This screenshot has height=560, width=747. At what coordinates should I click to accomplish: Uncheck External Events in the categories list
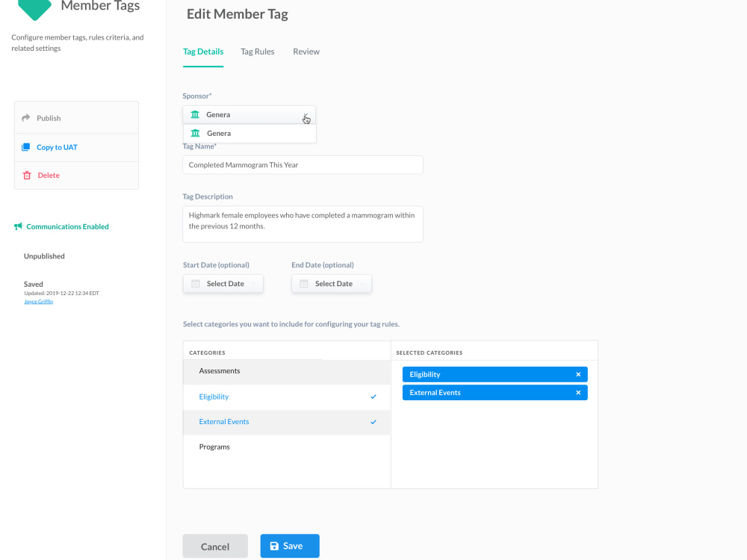373,422
